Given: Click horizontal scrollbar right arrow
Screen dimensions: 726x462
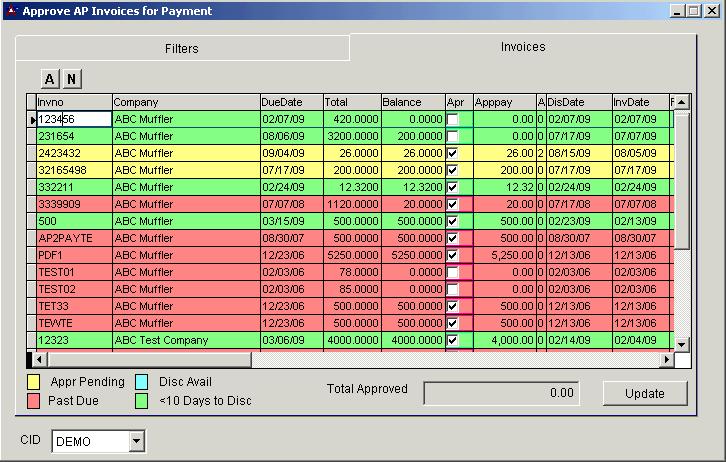Looking at the screenshot, I should pos(667,359).
